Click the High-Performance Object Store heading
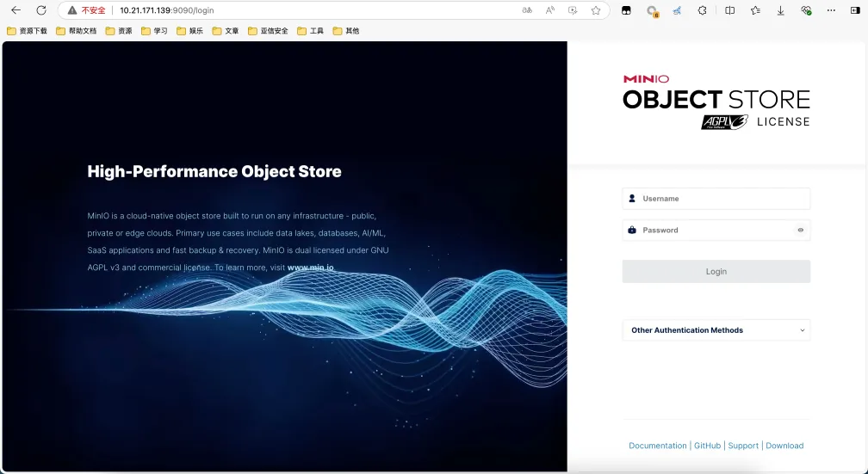The height and width of the screenshot is (474, 868). pos(214,171)
